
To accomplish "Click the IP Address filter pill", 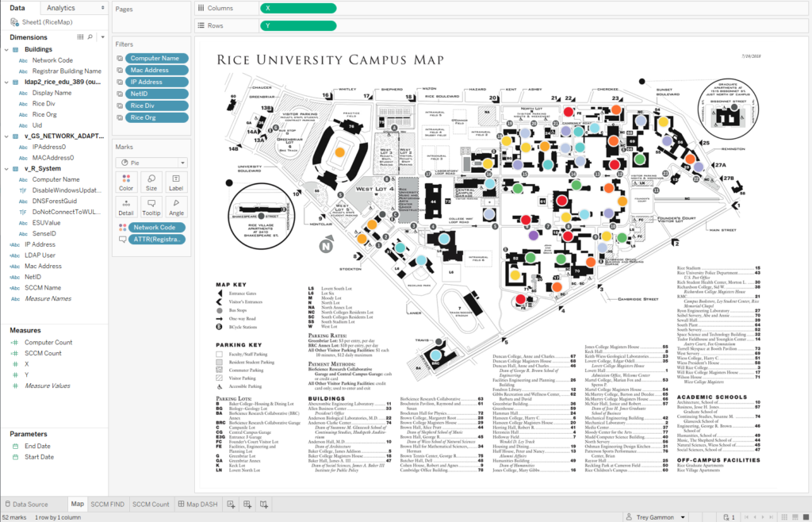I will tap(157, 83).
